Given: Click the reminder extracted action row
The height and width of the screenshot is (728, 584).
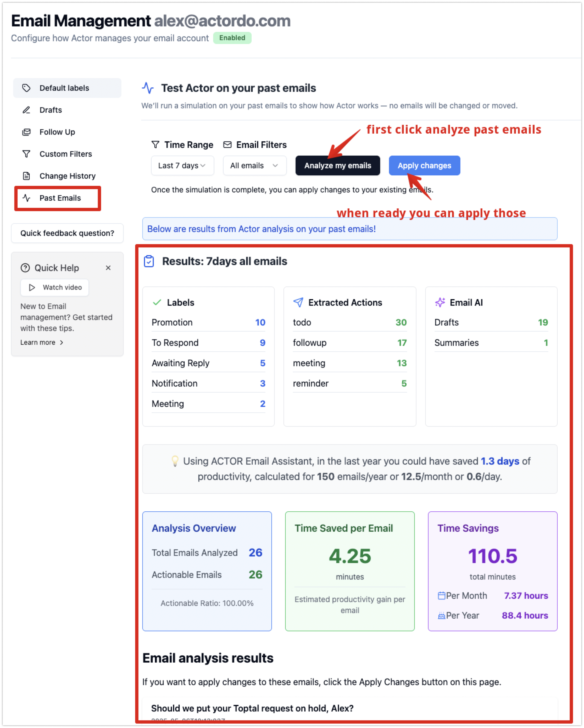Looking at the screenshot, I should pyautogui.click(x=350, y=383).
